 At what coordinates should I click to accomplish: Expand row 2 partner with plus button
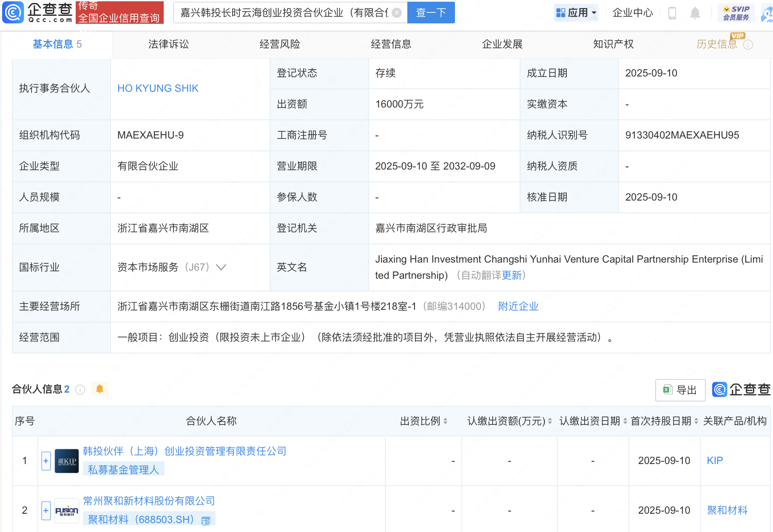click(46, 510)
